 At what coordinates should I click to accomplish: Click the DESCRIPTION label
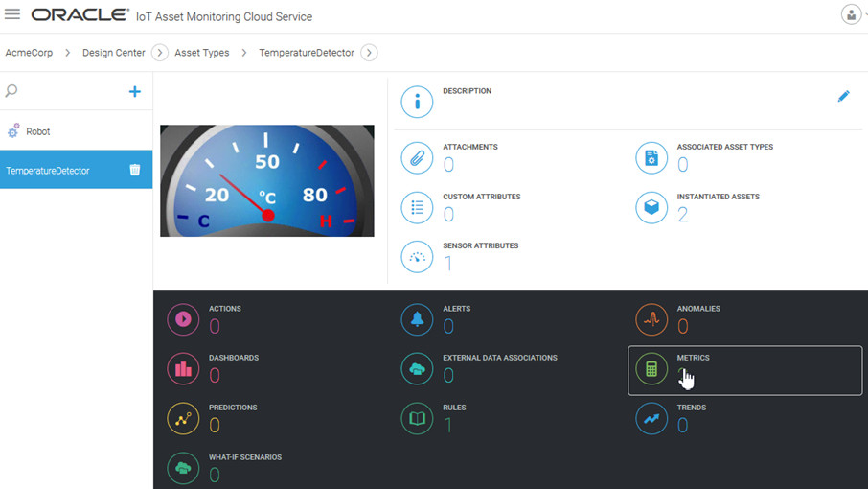[x=467, y=91]
